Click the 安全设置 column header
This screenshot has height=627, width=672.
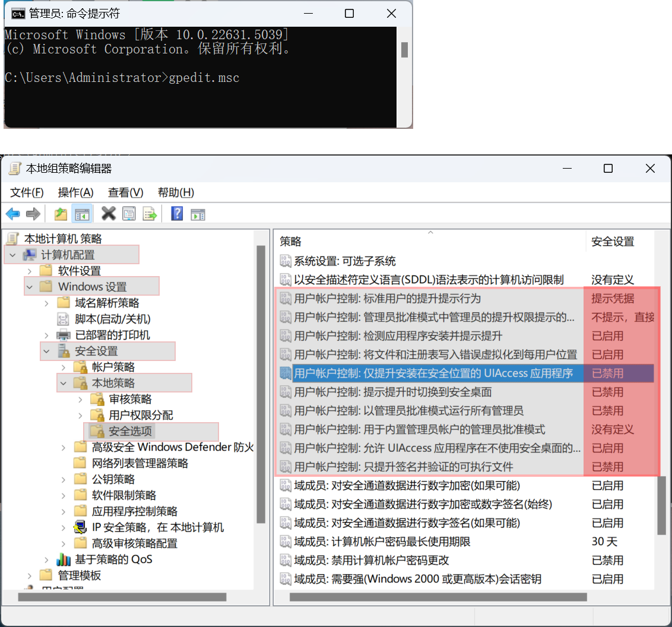pos(613,241)
